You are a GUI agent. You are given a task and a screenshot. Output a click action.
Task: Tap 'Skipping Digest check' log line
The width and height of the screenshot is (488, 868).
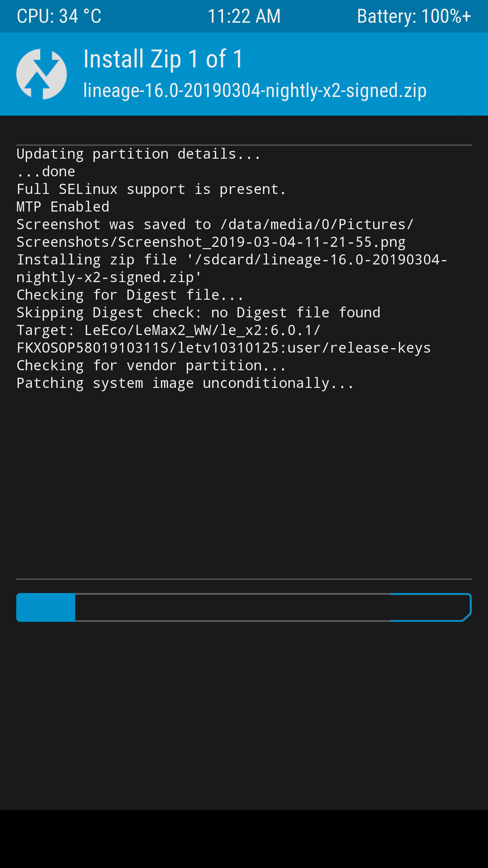[199, 313]
